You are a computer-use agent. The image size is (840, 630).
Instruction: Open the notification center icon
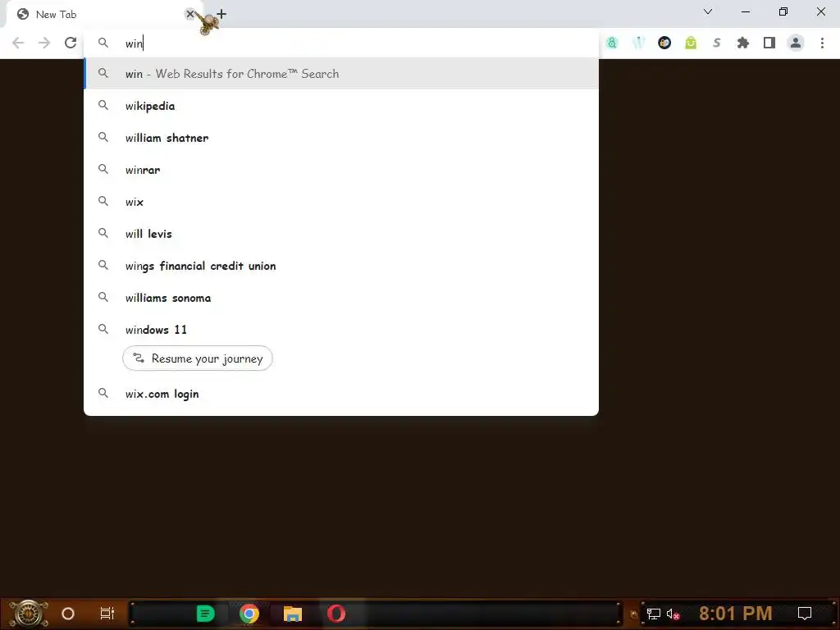tap(805, 614)
